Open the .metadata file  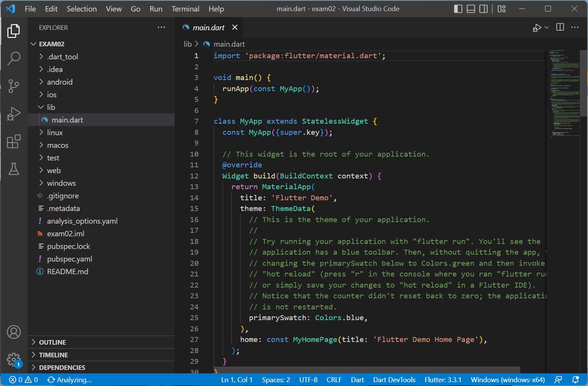tap(101, 208)
